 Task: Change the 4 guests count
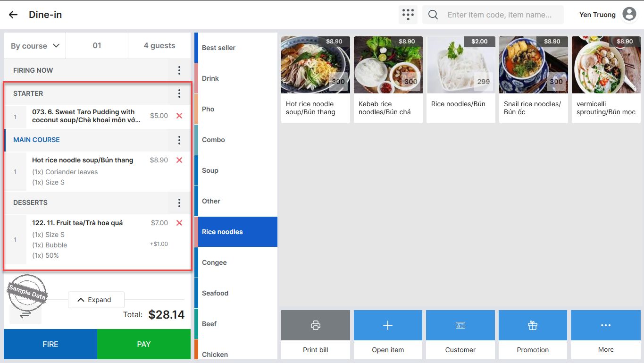[159, 46]
